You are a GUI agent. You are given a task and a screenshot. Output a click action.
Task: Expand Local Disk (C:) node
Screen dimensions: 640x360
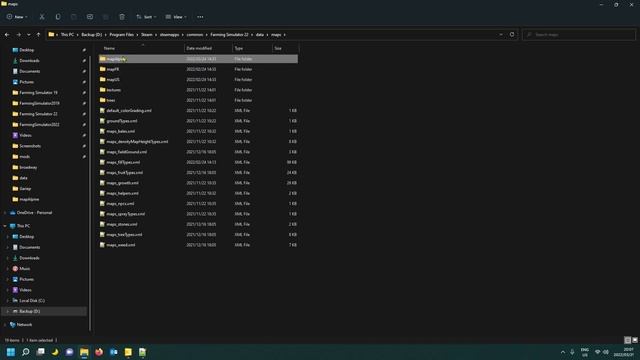click(7, 300)
